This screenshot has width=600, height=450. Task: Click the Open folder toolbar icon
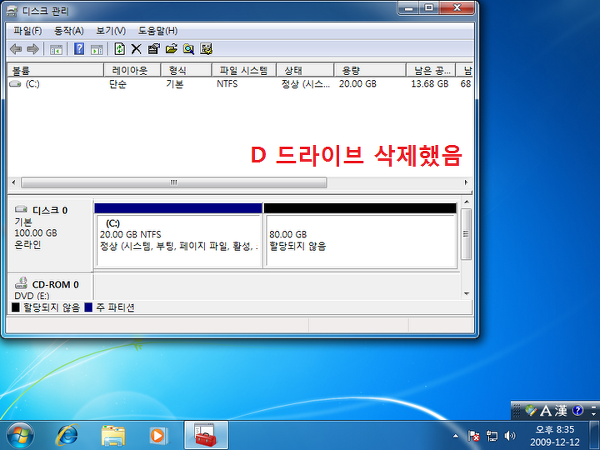point(171,49)
